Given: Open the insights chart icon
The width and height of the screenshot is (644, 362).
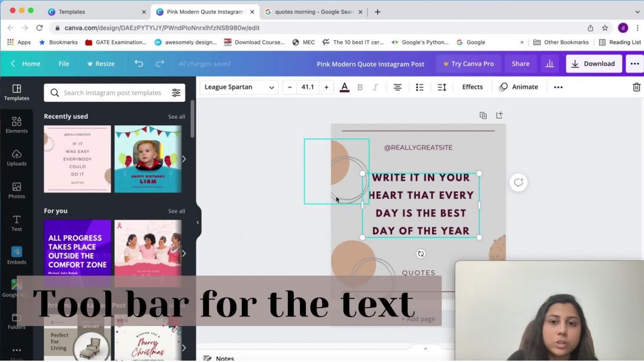Looking at the screenshot, I should pos(549,64).
